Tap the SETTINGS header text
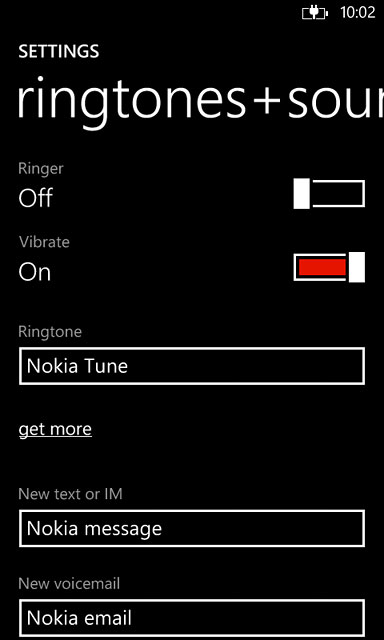 pos(59,52)
